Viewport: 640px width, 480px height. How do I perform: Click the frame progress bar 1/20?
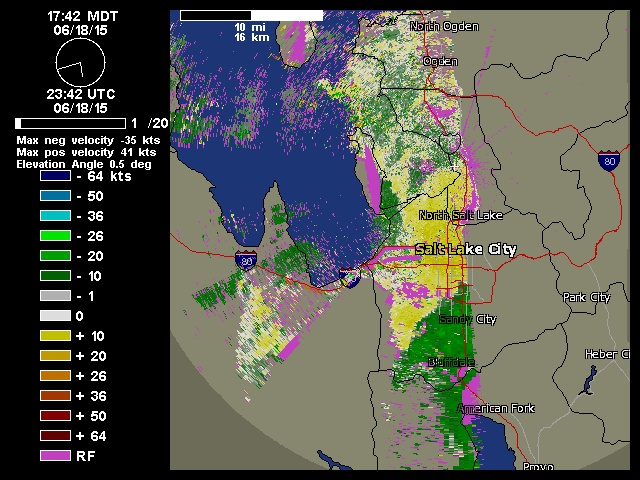70,123
